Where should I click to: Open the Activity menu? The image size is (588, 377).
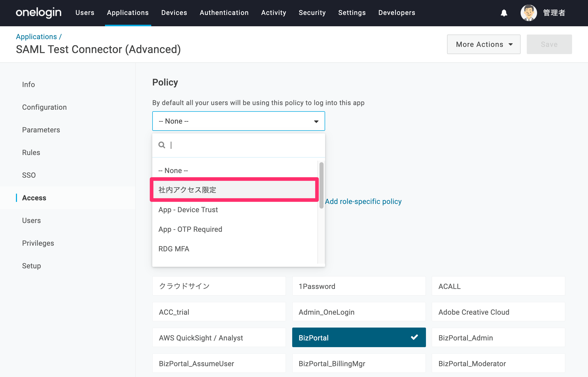pyautogui.click(x=274, y=13)
